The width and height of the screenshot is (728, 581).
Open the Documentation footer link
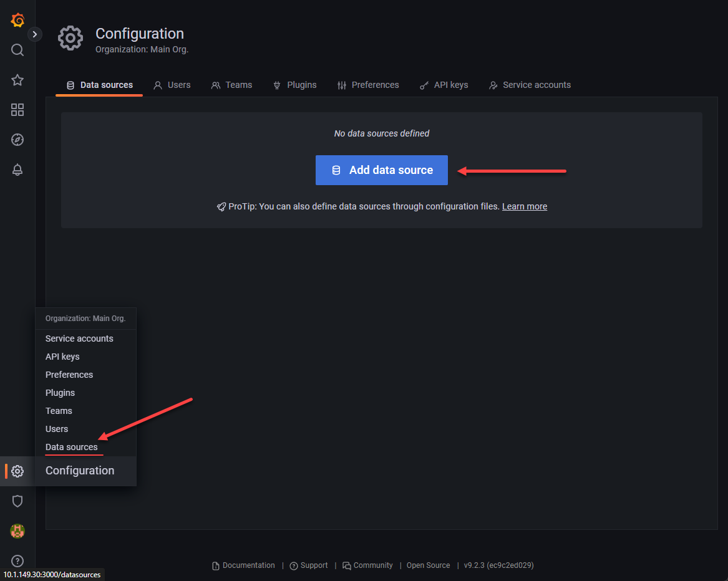click(244, 565)
